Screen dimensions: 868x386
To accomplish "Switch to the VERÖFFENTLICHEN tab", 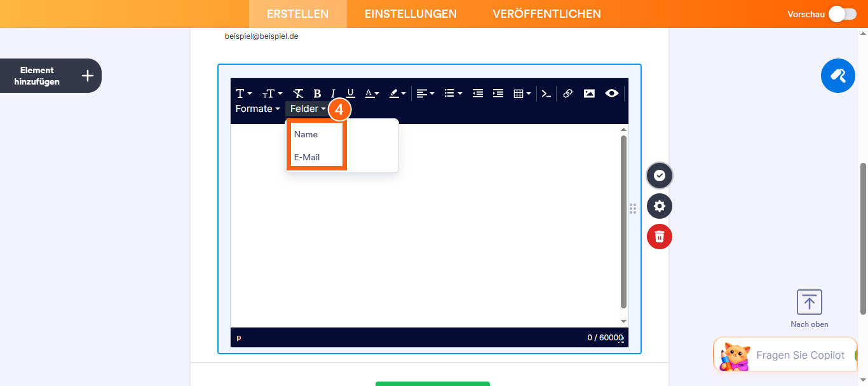I will 546,14.
